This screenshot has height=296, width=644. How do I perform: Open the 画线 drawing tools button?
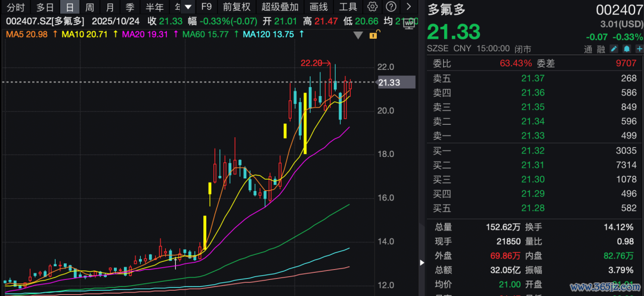coord(319,7)
